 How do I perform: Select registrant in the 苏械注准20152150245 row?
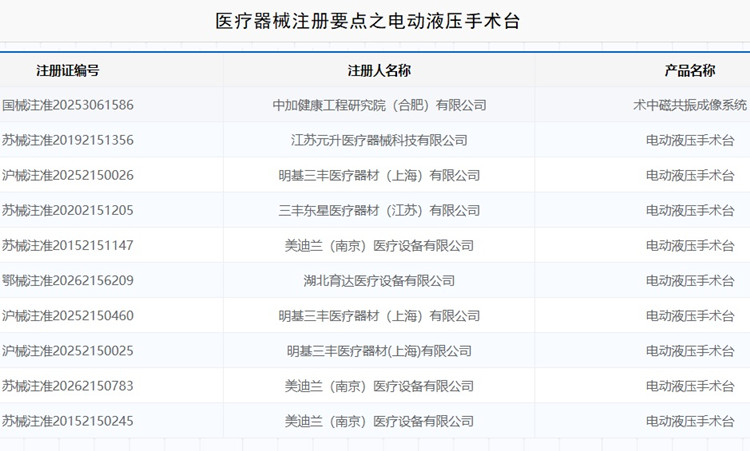tap(379, 421)
